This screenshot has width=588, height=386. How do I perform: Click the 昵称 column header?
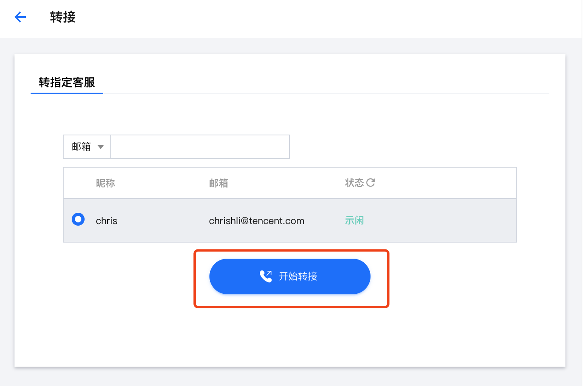(x=106, y=183)
